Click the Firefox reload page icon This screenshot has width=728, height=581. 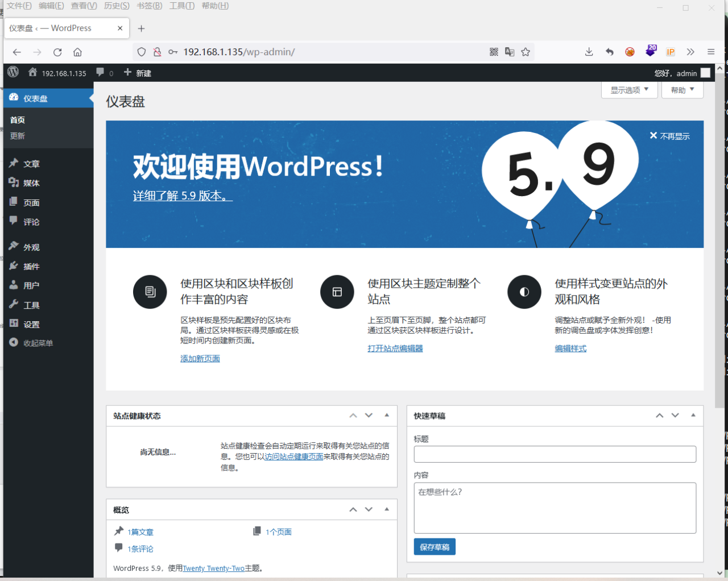pyautogui.click(x=57, y=52)
